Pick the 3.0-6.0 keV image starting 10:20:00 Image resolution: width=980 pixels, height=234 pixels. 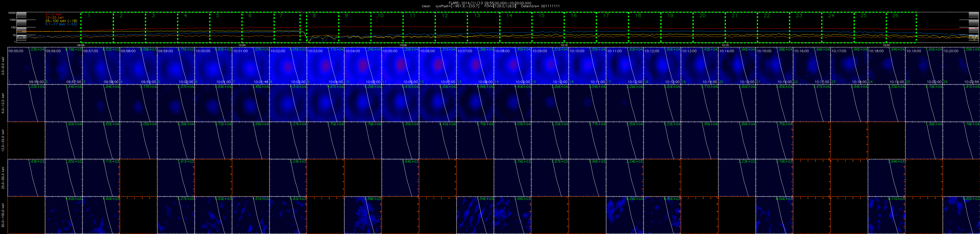coord(962,66)
